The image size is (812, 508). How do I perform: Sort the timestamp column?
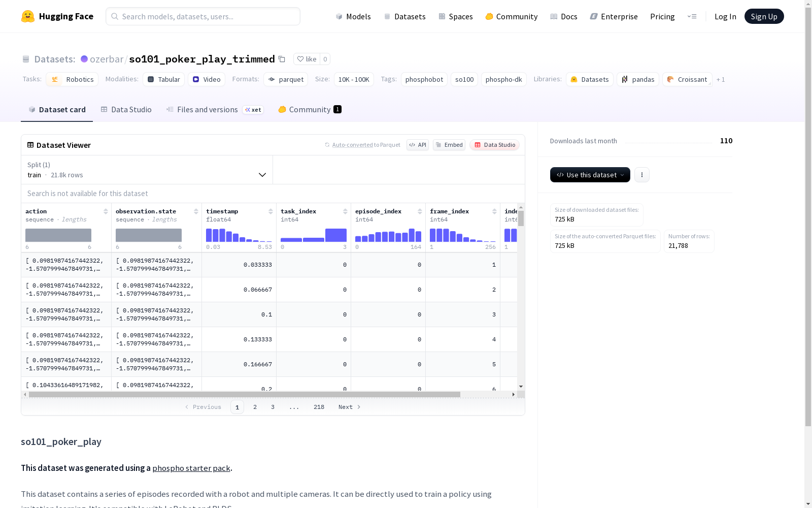coord(270,211)
